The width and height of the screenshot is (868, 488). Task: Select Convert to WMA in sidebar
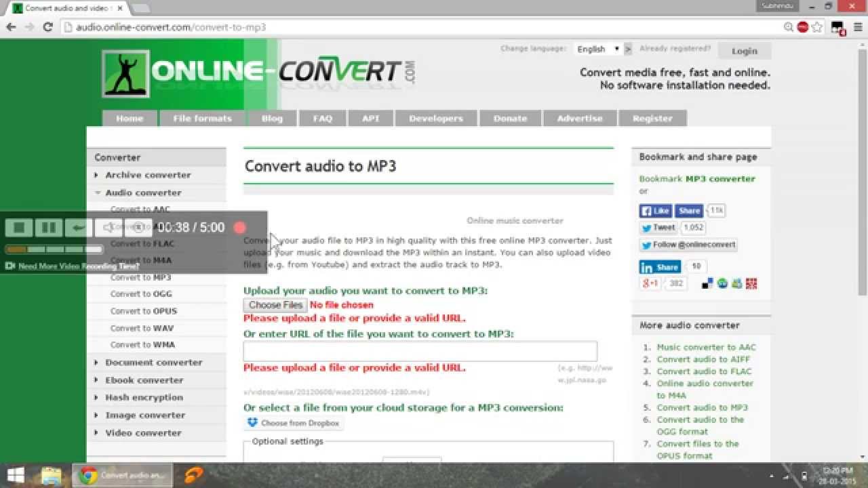click(142, 345)
